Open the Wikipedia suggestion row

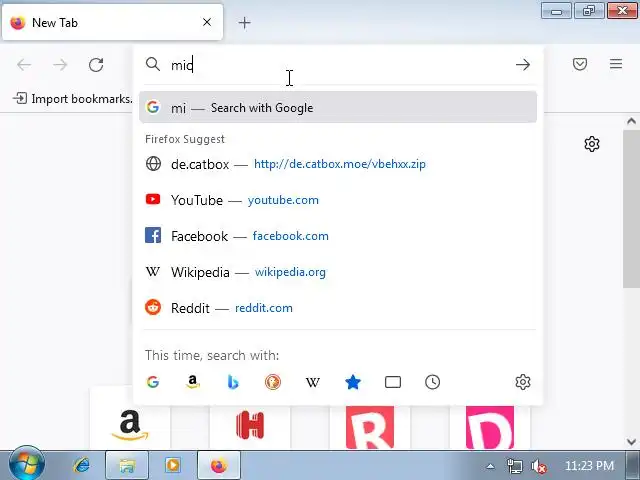[x=338, y=272]
